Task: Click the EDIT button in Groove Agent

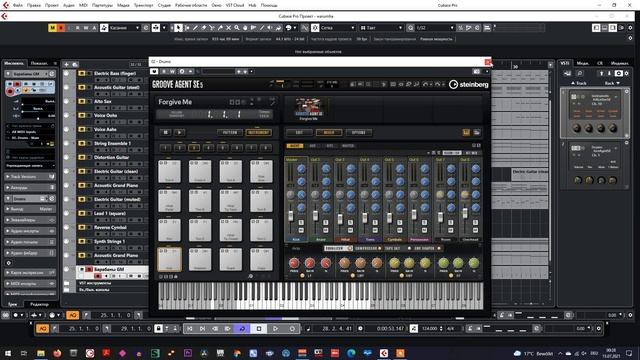Action: (299, 132)
